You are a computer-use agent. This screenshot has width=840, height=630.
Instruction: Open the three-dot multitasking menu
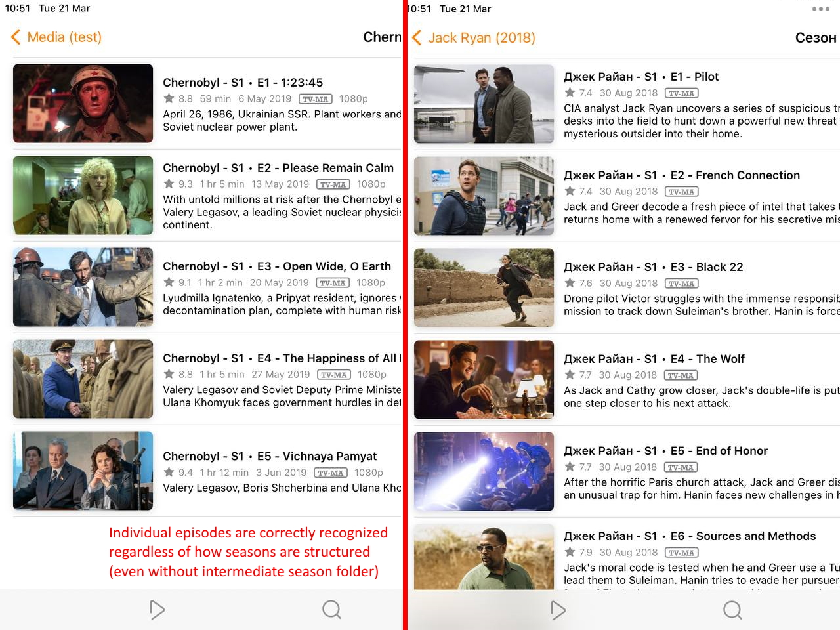point(821,9)
